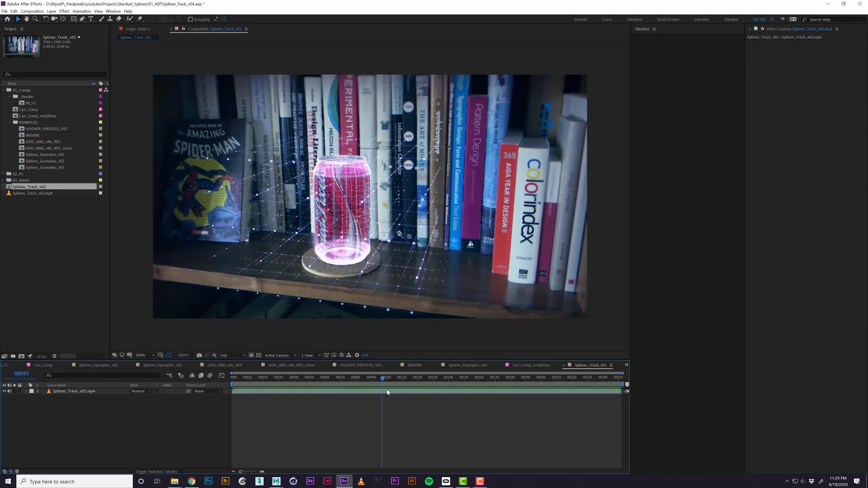Open the parent pick whip for Splines_Track_v02.mp4
Screen dimensions: 868x488
(x=189, y=391)
